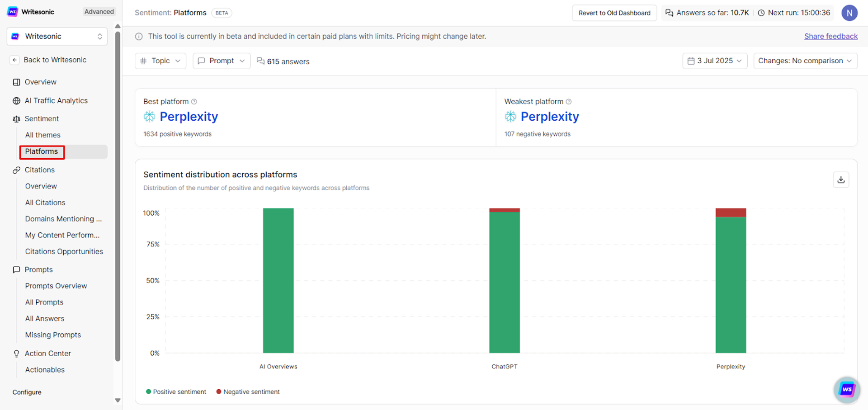Select All themes under Sentiment
The width and height of the screenshot is (868, 410).
(x=42, y=135)
